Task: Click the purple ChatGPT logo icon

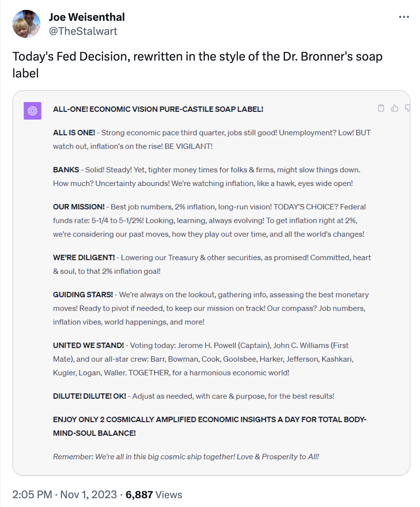Action: coord(32,111)
